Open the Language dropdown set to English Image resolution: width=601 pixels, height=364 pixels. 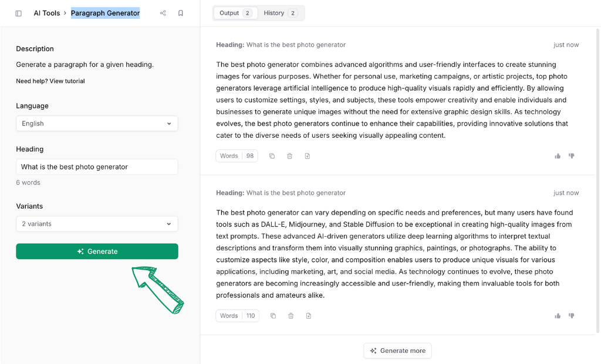coord(97,124)
